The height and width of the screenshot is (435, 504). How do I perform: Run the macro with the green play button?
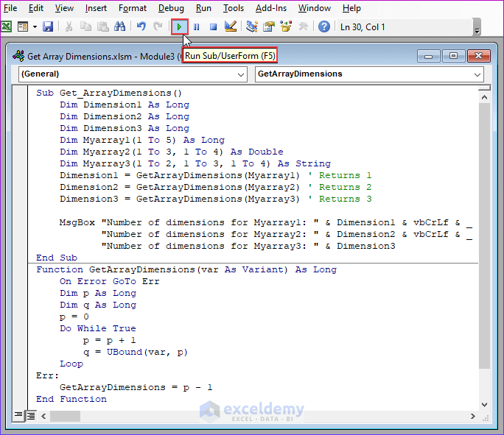179,27
